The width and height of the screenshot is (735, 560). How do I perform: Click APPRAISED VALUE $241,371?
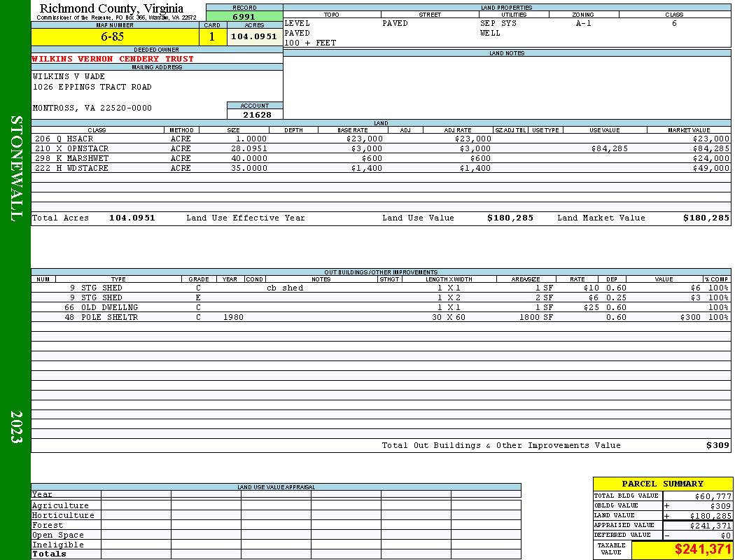point(662,525)
